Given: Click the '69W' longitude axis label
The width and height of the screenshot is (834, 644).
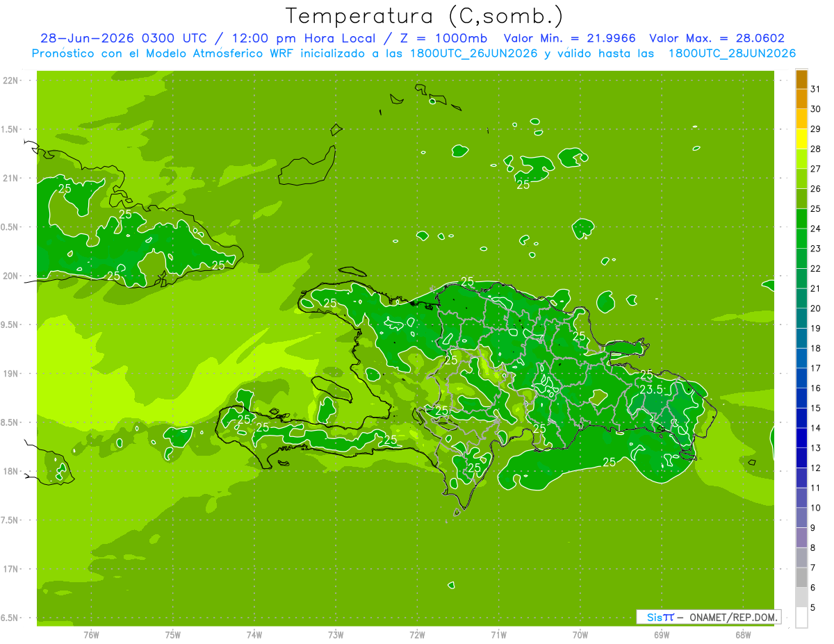Looking at the screenshot, I should 662,635.
